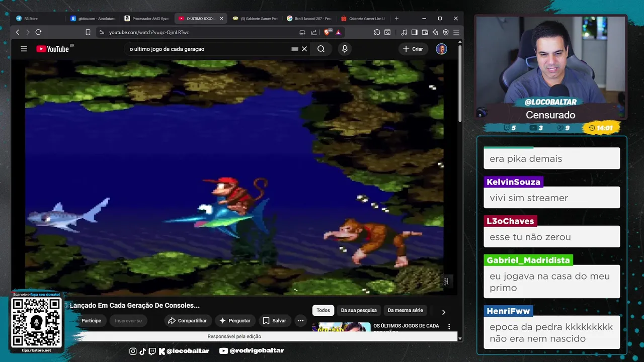Screen dimensions: 644x362
Task: Open the browser extensions puzzle icon
Action: (x=377, y=32)
